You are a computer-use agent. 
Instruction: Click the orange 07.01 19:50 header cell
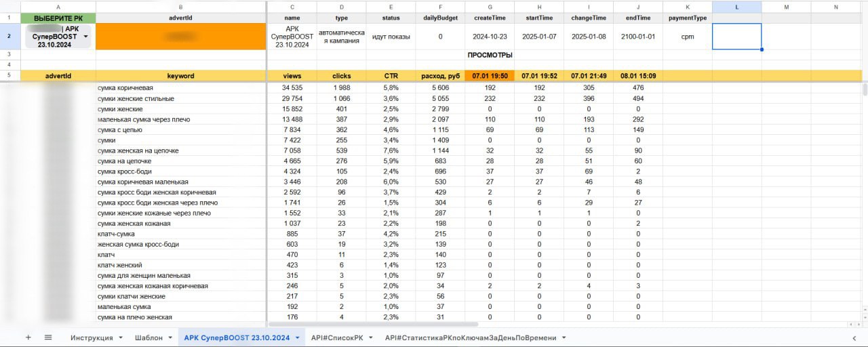click(x=490, y=76)
